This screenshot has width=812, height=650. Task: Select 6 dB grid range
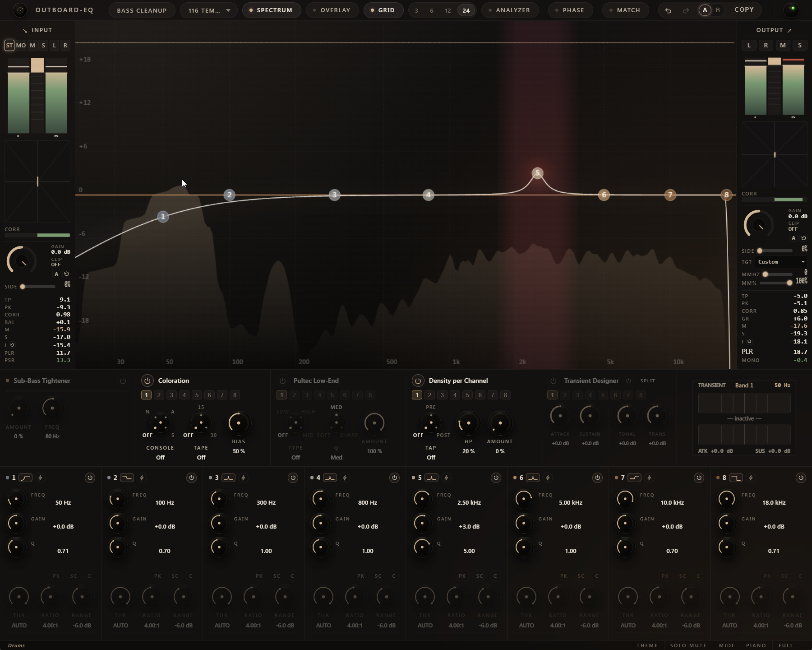(x=432, y=10)
